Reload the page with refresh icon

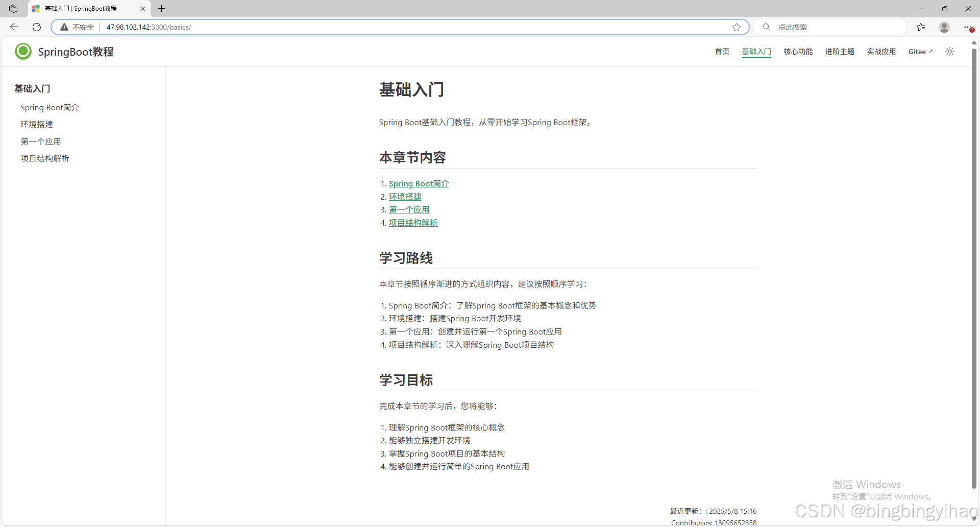tap(37, 27)
